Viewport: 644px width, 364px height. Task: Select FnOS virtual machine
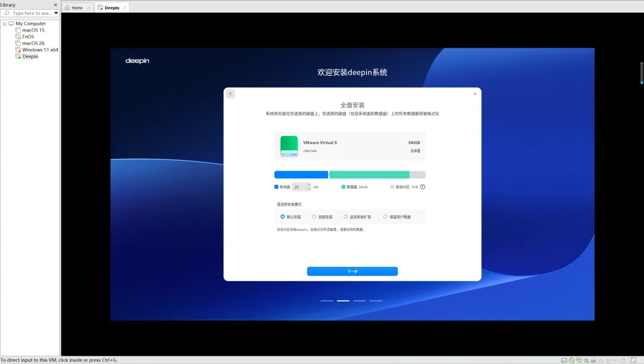28,36
